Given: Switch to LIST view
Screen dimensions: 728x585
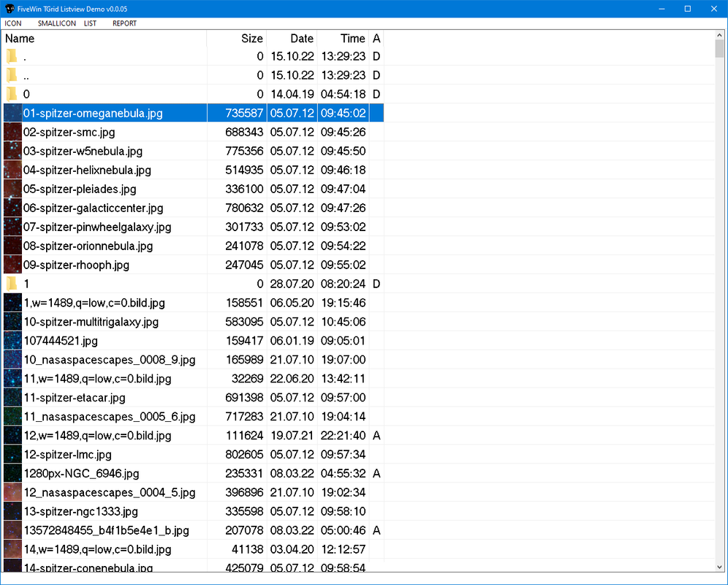Looking at the screenshot, I should click(x=90, y=23).
